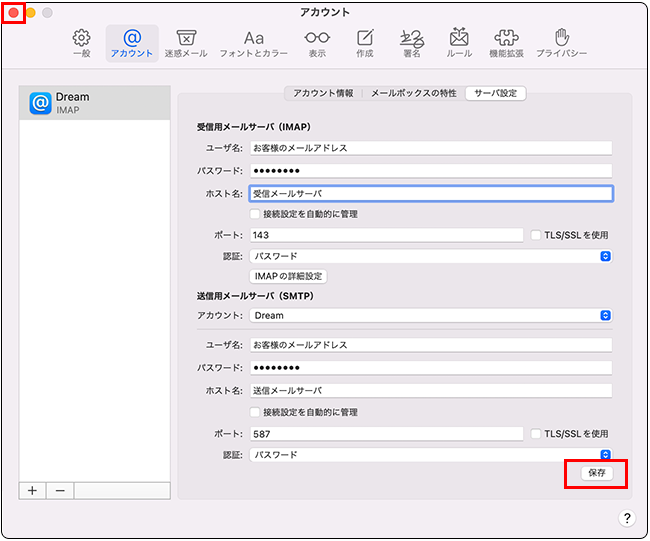This screenshot has width=650, height=541.
Task: Open the Privacy (プライバシー) preferences pane
Action: coord(561,43)
